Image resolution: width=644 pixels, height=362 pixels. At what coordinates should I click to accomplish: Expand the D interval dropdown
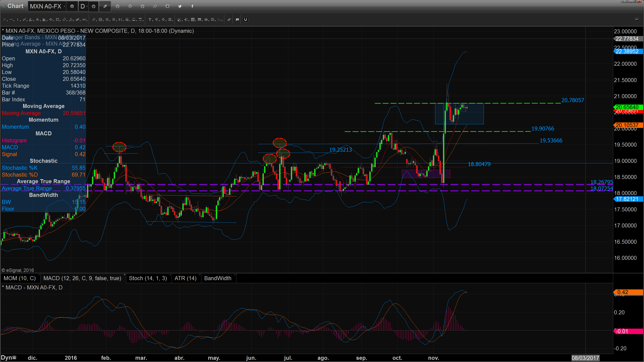87,6
